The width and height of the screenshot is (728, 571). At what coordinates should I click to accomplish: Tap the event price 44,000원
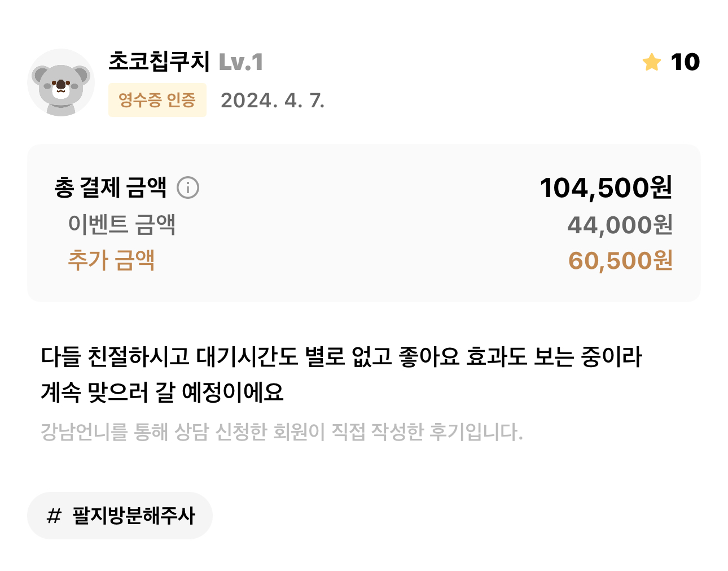point(620,225)
